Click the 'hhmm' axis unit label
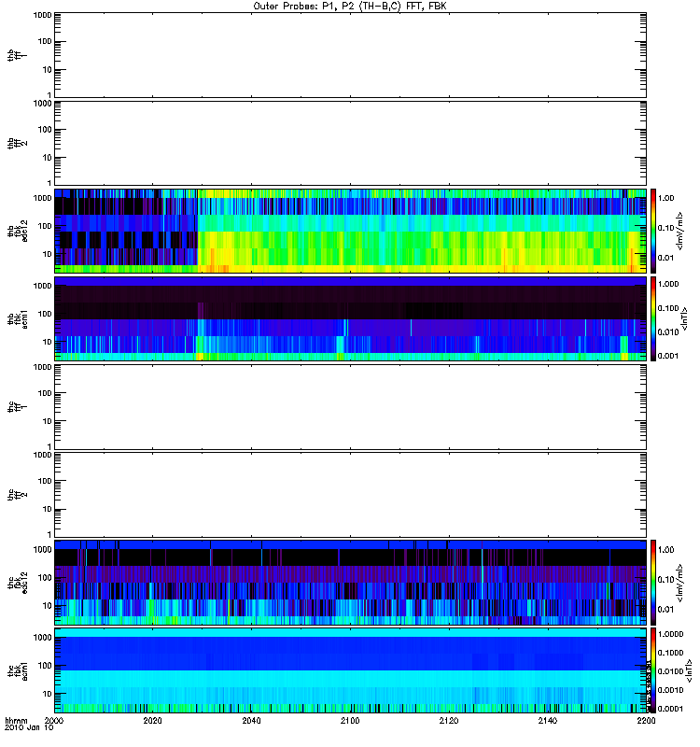Screen dimensions: 700x747 pos(16,721)
